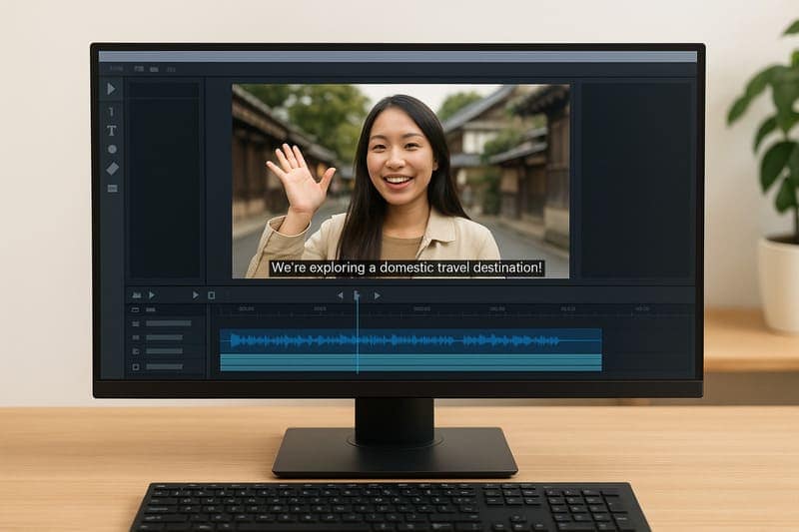Click the caption "We're exploring a domestic travel destination!"
799x532 pixels.
point(406,267)
